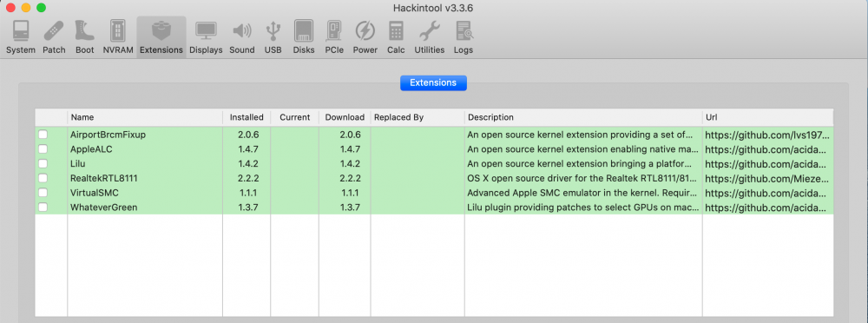
Task: Click the green zoom window button
Action: (41, 8)
